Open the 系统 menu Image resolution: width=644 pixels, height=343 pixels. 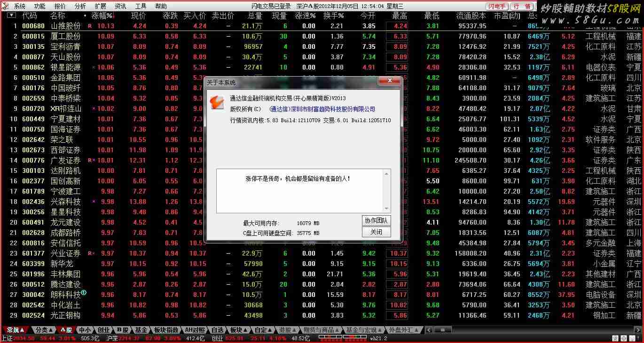tap(20, 6)
